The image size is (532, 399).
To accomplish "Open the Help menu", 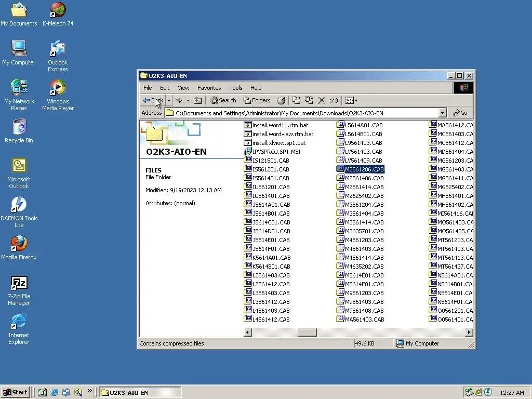I will pos(256,87).
